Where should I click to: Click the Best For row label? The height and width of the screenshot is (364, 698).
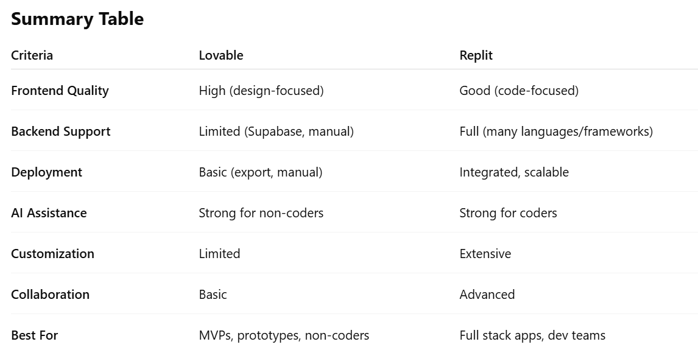pyautogui.click(x=35, y=336)
